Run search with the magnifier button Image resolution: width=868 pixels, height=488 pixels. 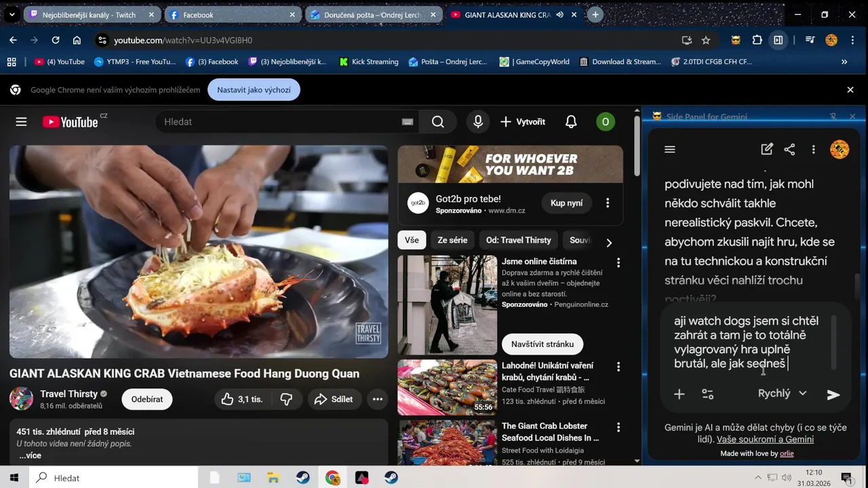[438, 122]
